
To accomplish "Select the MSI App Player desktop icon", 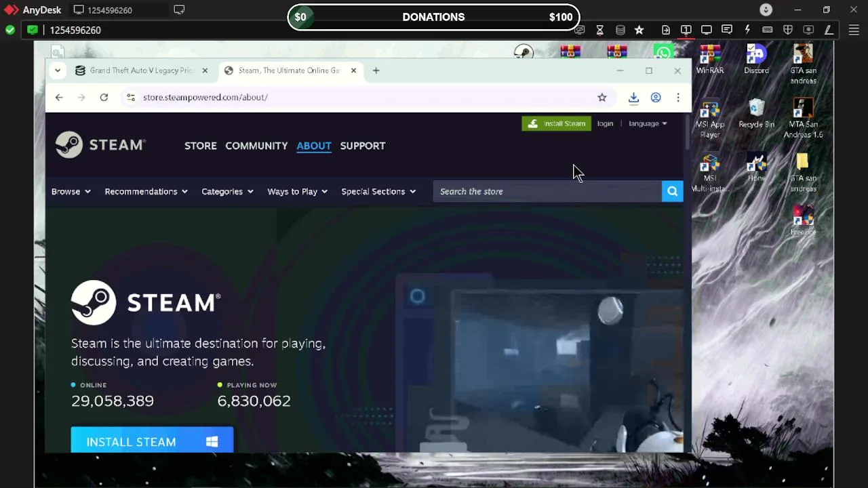I will (710, 119).
